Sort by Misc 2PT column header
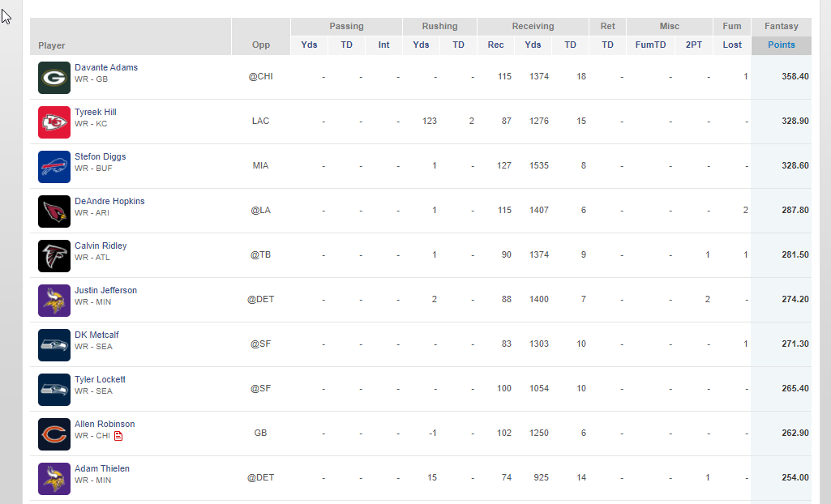 (x=694, y=45)
